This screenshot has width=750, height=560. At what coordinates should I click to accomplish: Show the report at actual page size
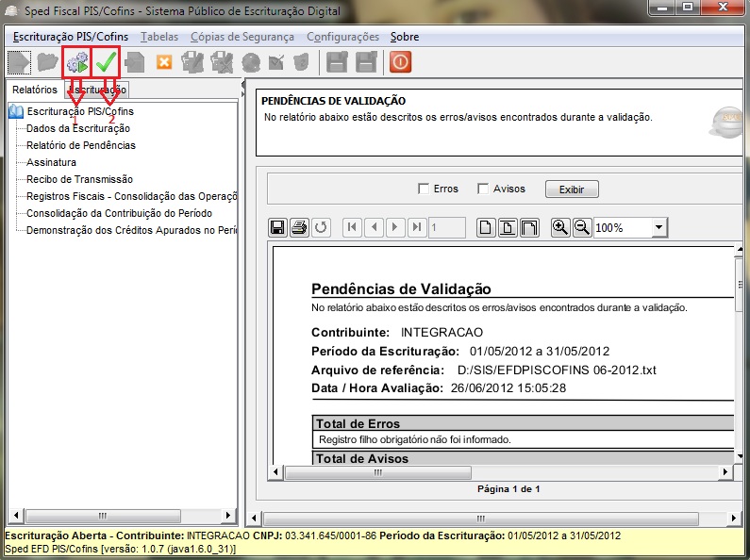tap(486, 227)
